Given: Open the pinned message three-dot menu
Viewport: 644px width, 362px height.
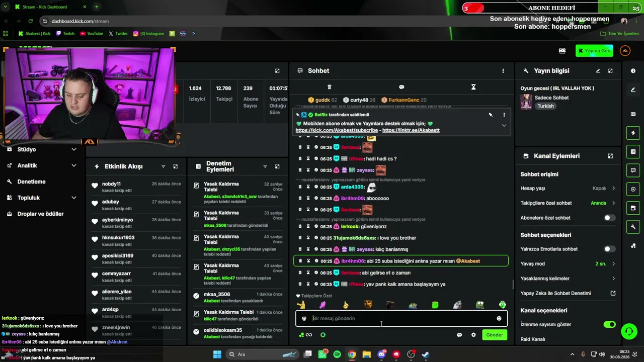Looking at the screenshot, I should pos(504,115).
